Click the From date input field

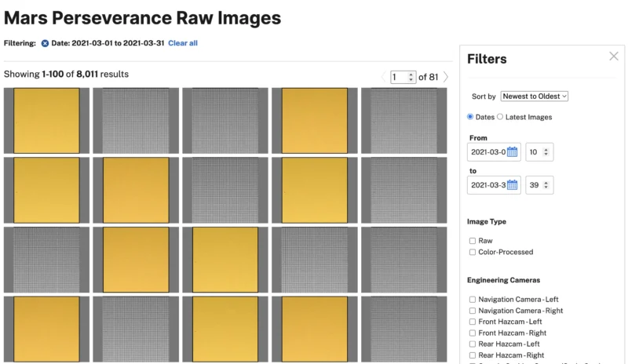pos(487,152)
